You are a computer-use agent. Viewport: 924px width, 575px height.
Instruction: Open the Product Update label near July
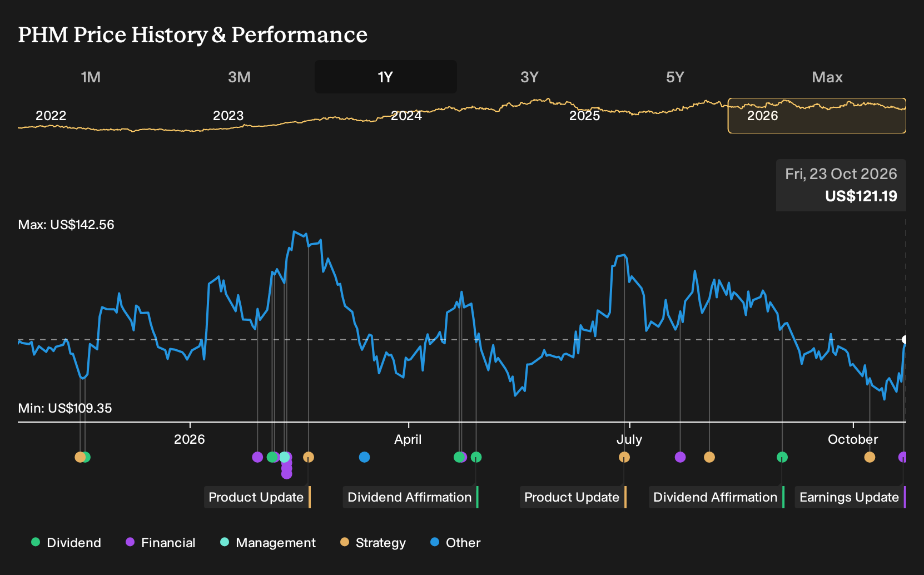point(573,497)
